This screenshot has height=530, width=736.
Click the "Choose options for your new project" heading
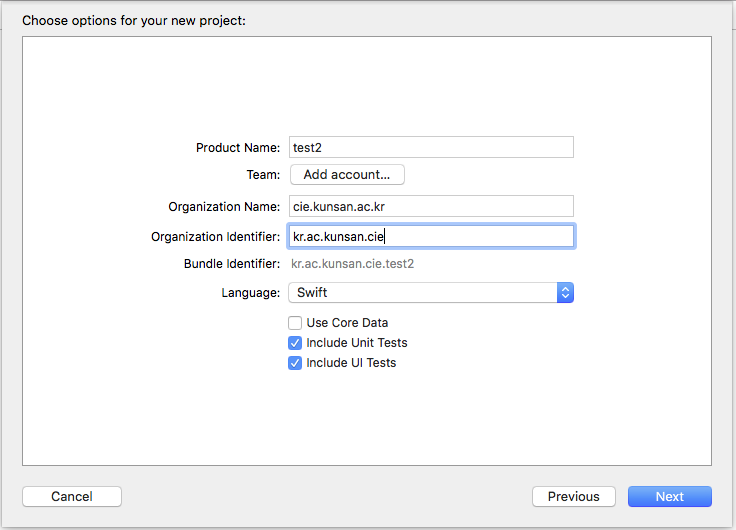click(134, 20)
